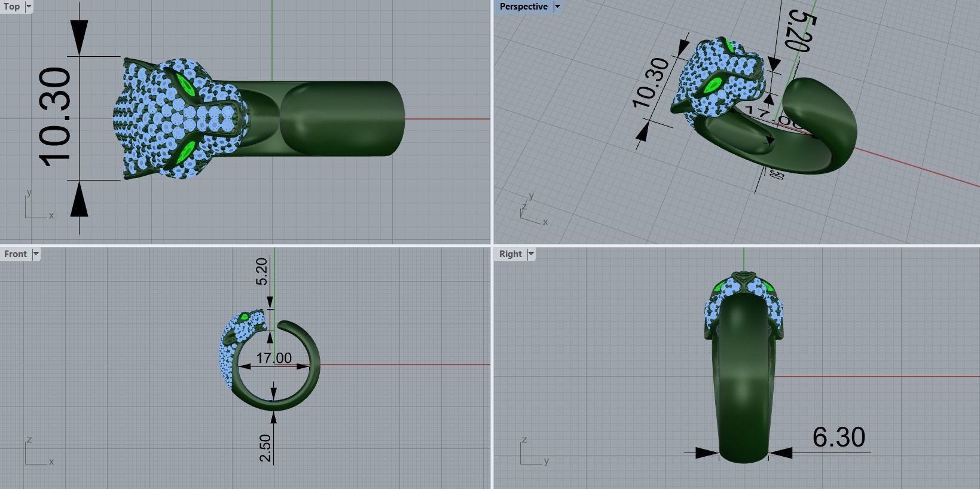Image resolution: width=980 pixels, height=489 pixels.
Task: Open the Perspective viewport dropdown arrow
Action: point(557,7)
